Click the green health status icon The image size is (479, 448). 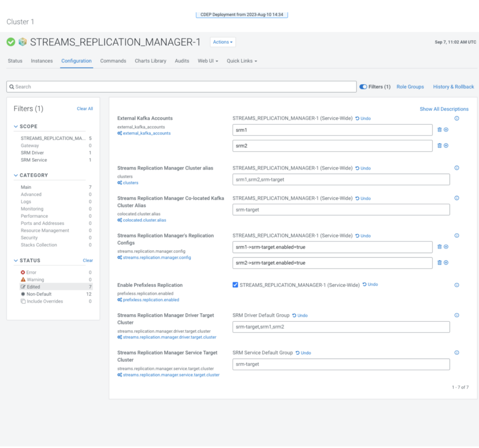[10, 42]
